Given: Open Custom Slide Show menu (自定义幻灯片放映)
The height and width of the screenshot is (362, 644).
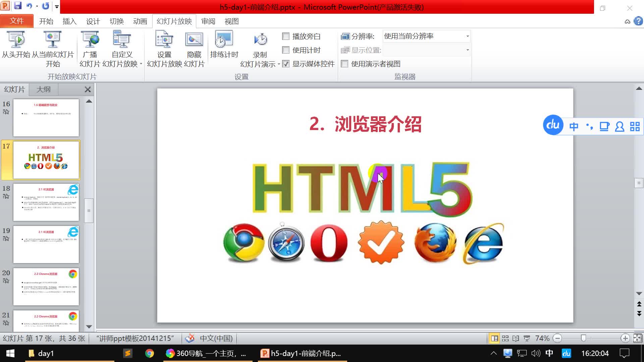Looking at the screenshot, I should pos(122,49).
